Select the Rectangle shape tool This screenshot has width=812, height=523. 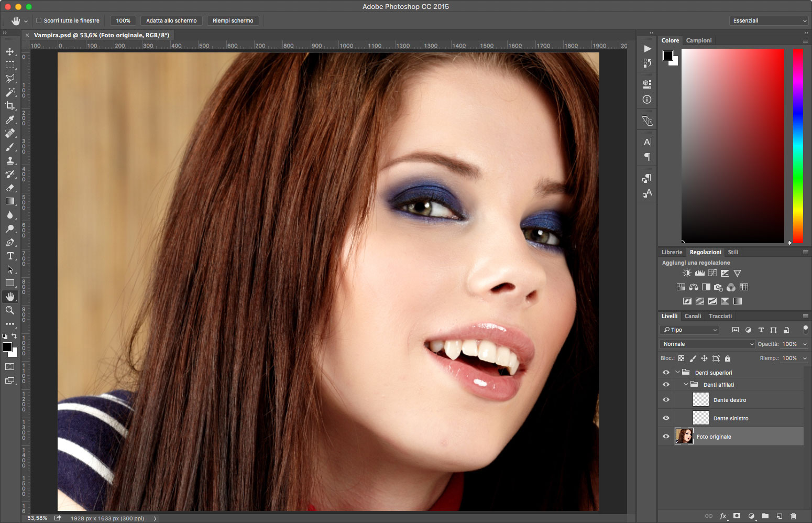[x=10, y=283]
